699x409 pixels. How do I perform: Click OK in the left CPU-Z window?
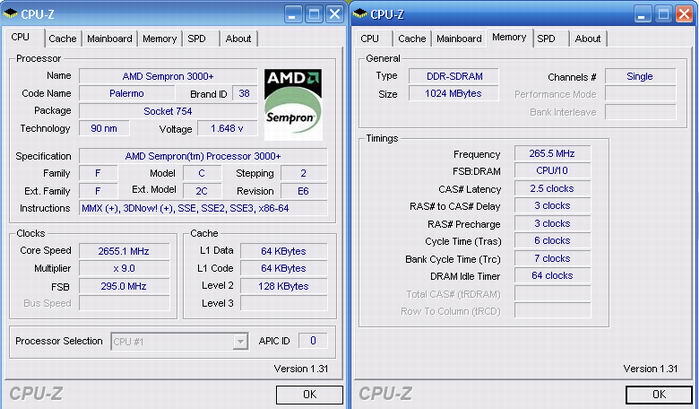tap(309, 394)
